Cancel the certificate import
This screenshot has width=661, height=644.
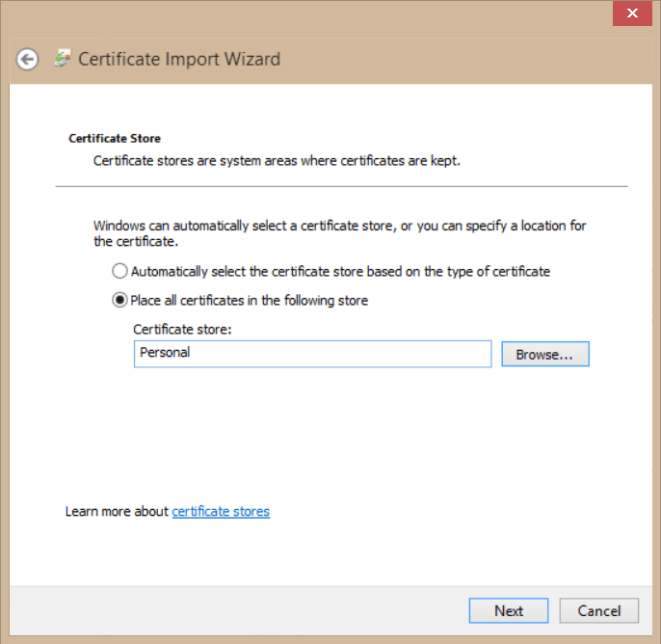pos(599,610)
